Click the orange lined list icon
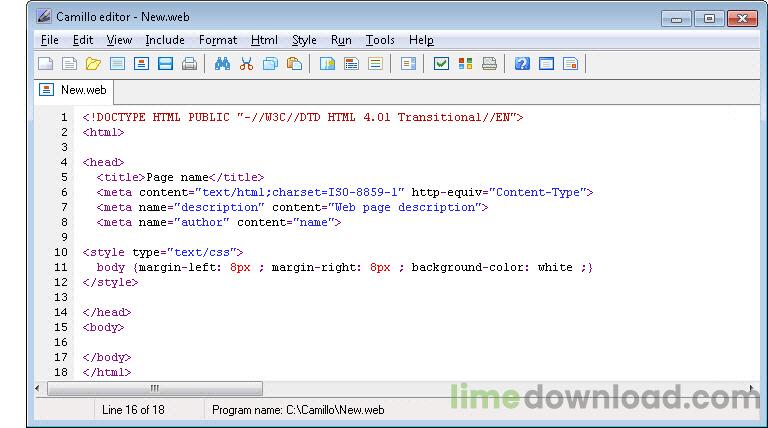This screenshot has width=768, height=428. pyautogui.click(x=375, y=64)
